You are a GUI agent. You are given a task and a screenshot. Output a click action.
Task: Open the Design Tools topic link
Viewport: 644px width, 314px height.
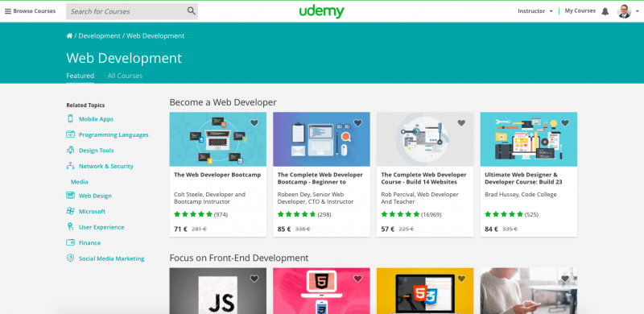pos(96,151)
